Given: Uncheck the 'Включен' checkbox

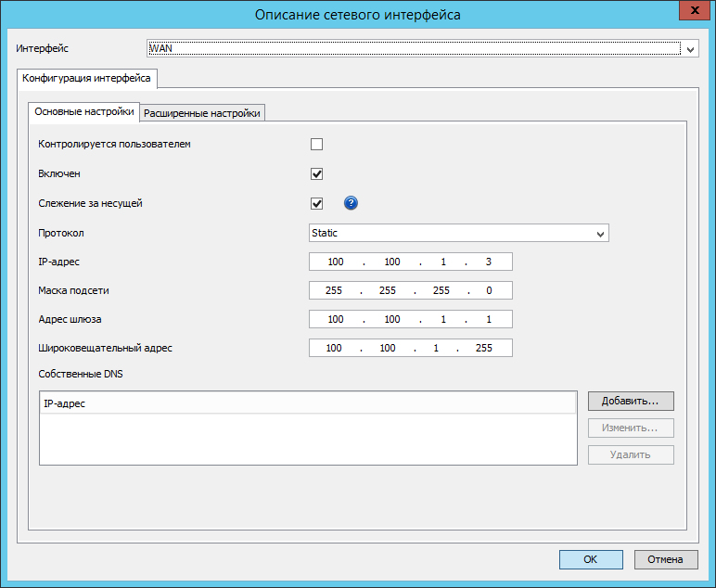Looking at the screenshot, I should [x=316, y=173].
